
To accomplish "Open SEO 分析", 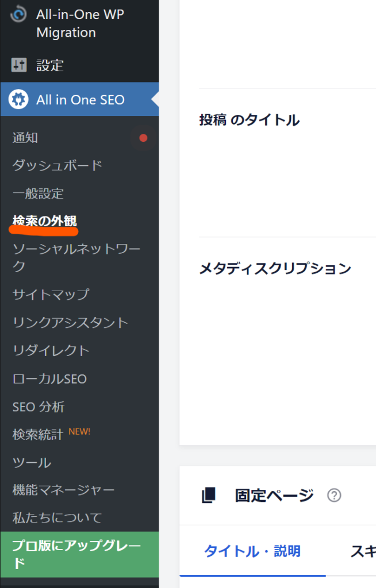I will (39, 407).
